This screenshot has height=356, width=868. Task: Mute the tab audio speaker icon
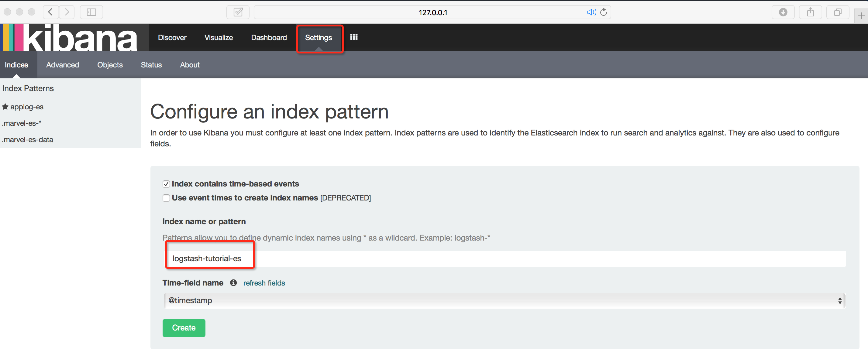[591, 12]
